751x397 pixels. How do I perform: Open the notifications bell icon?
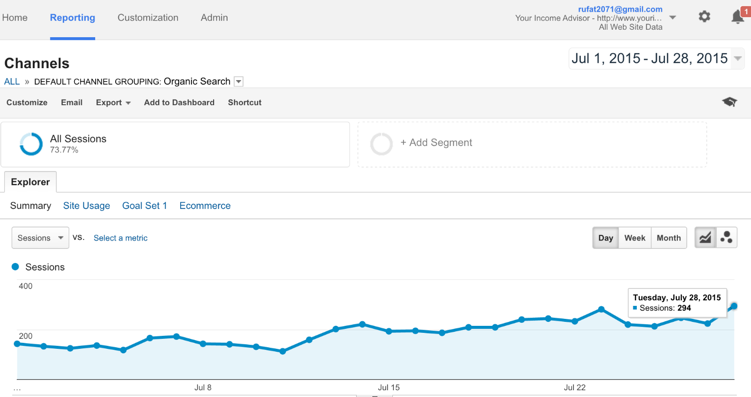738,17
